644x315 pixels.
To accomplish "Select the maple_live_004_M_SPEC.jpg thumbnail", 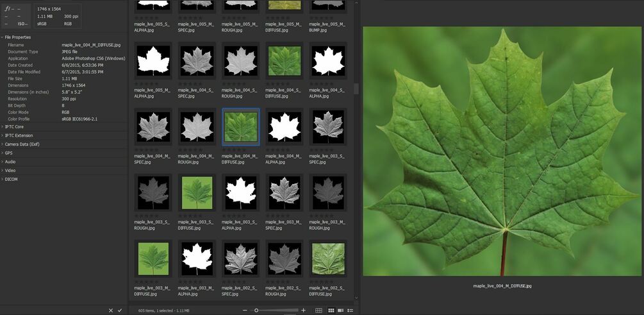I will [x=153, y=127].
